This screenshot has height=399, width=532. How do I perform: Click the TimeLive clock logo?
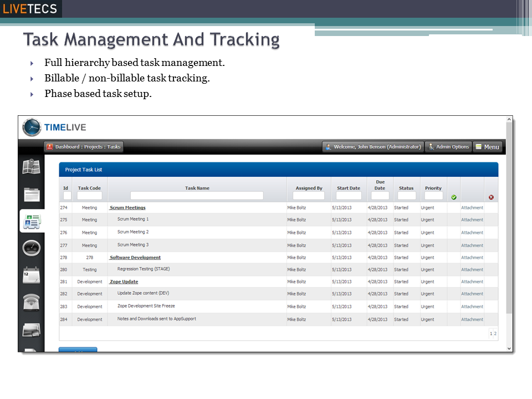click(32, 127)
